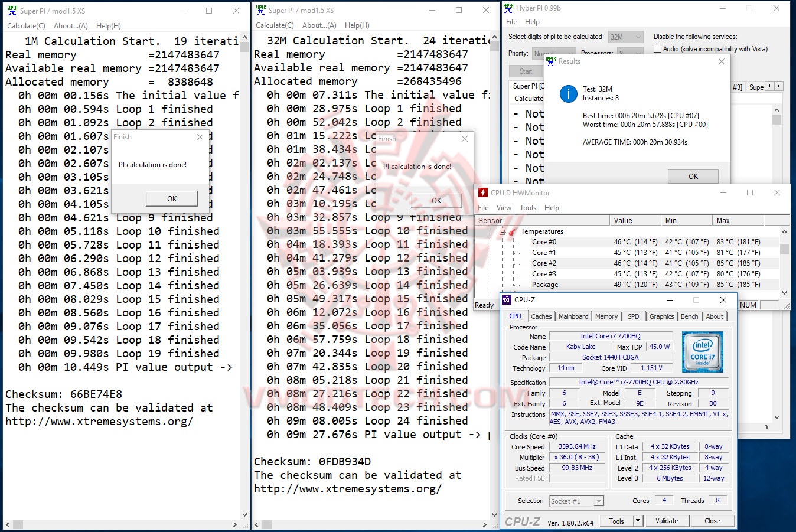Open the Calculate(C) menu in the 32M Super PI window

275,25
